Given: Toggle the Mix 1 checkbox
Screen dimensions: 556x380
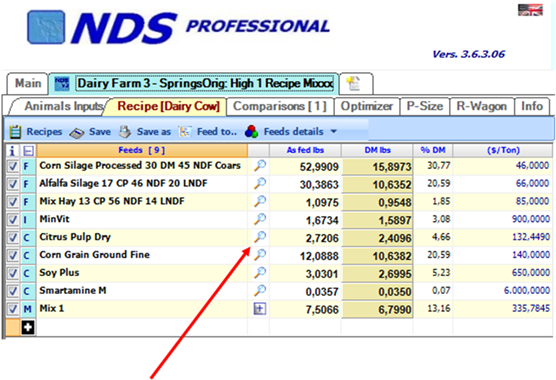Looking at the screenshot, I should point(13,309).
